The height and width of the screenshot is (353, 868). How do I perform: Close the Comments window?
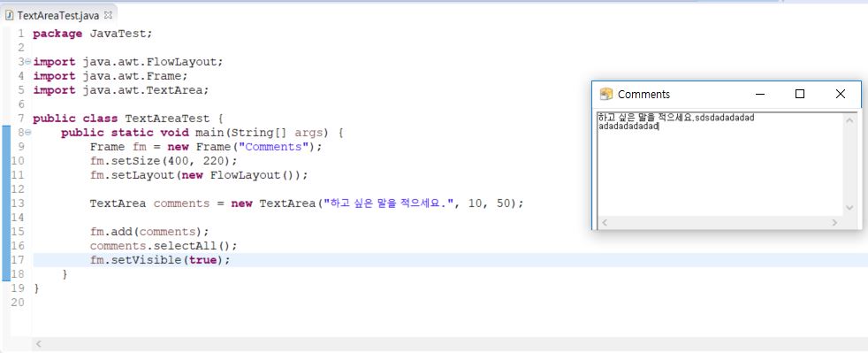pos(841,94)
